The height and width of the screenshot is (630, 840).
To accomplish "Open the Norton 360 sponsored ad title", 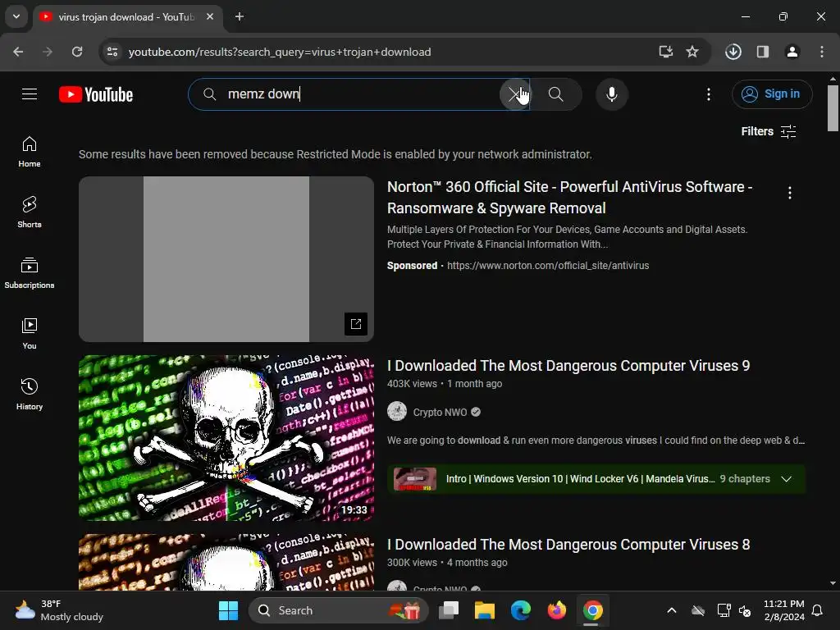I will coord(569,197).
